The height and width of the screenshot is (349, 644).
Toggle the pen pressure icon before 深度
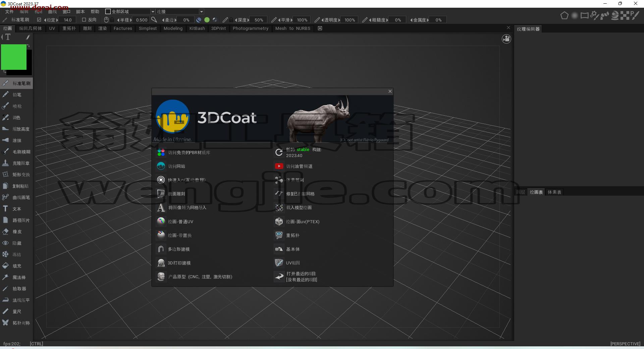225,20
